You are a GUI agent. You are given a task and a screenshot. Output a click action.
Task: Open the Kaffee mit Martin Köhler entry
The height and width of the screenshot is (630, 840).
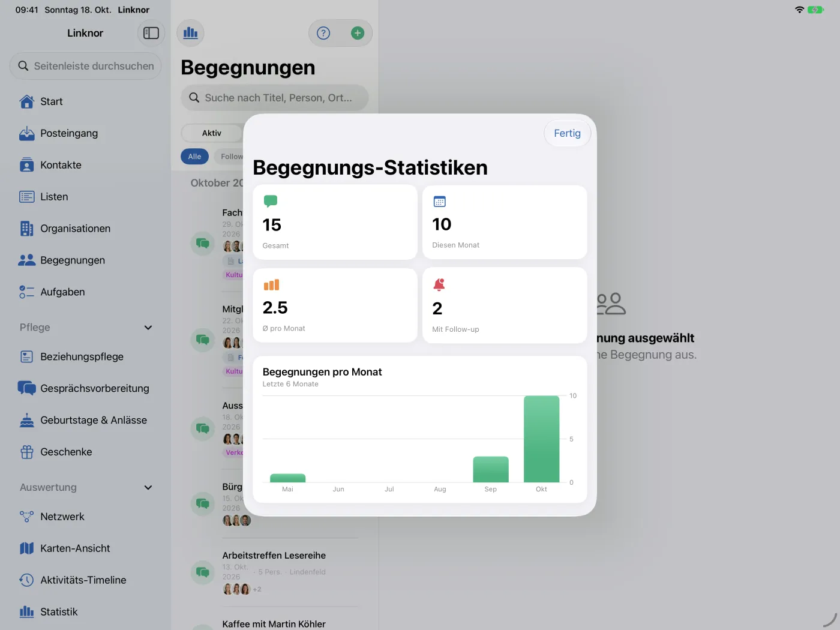[274, 623]
